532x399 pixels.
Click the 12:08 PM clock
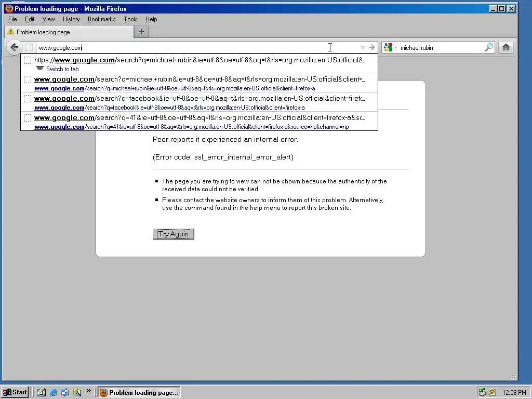click(x=514, y=393)
